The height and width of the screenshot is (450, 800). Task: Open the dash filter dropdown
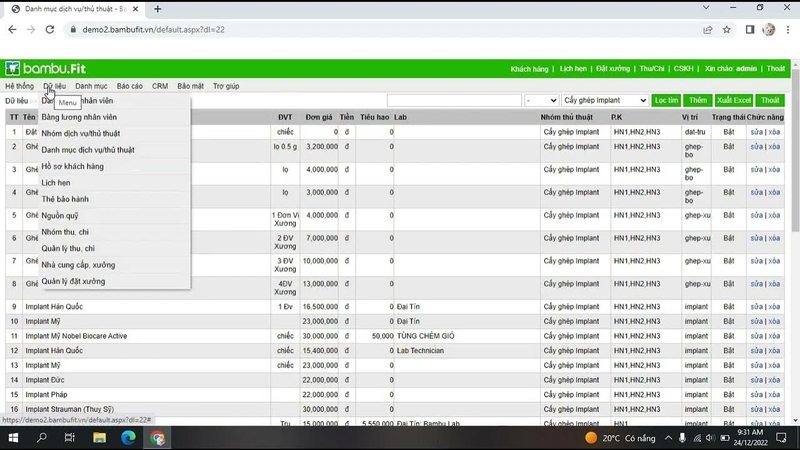[541, 101]
